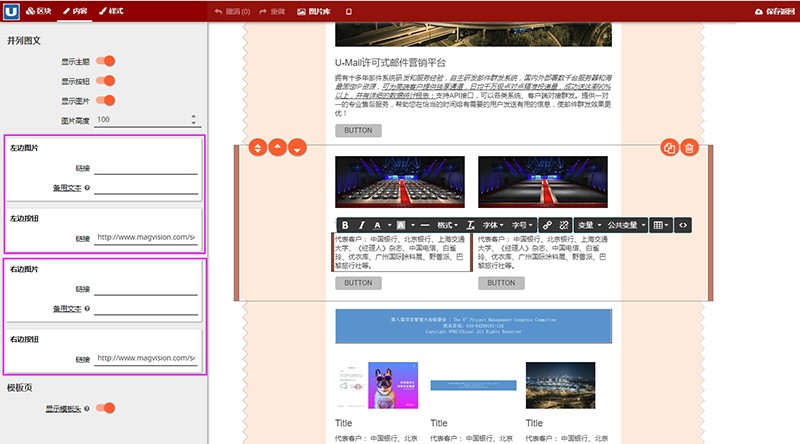Delete block with orange trash icon
The height and width of the screenshot is (444, 800).
pos(689,148)
